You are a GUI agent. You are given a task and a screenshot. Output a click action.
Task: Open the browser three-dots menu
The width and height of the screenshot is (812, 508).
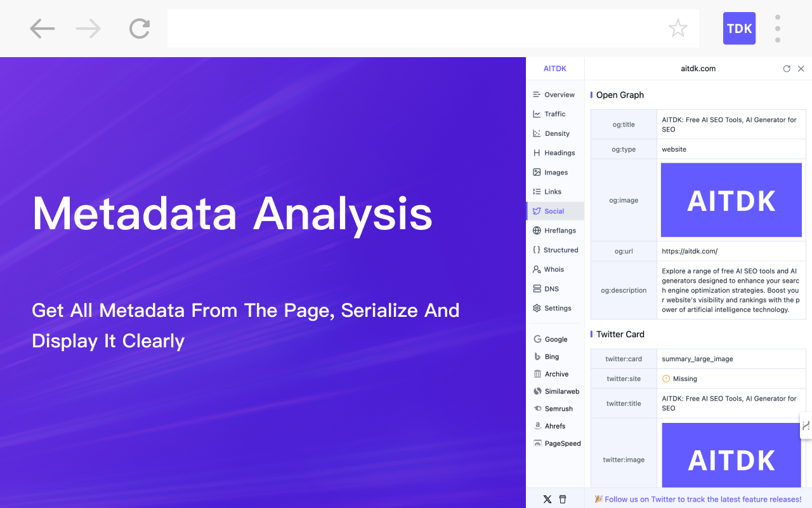click(x=778, y=29)
